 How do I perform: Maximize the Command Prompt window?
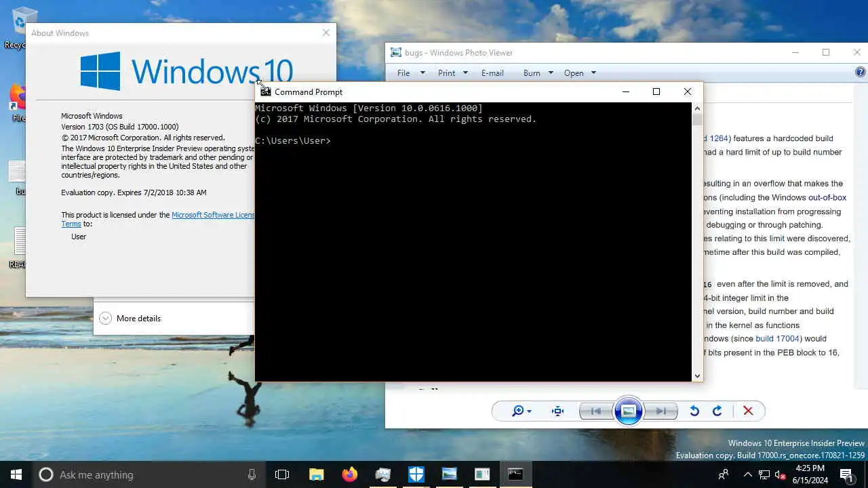[x=656, y=91]
